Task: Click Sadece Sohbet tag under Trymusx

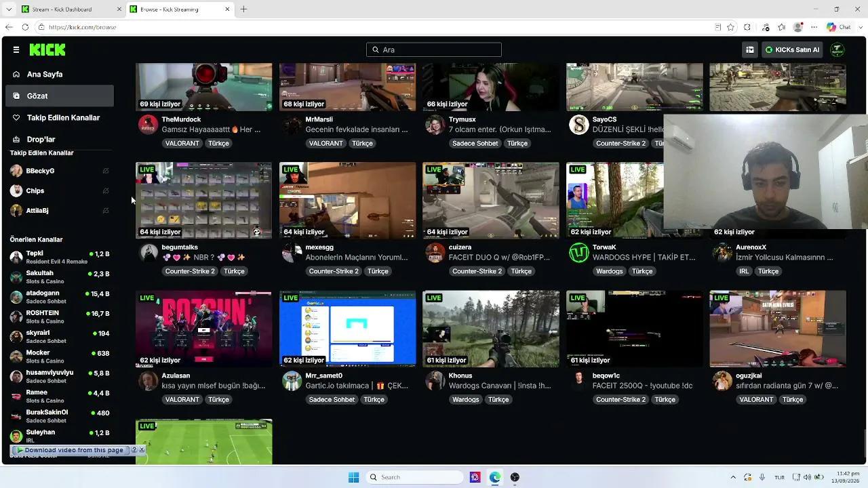Action: [475, 143]
